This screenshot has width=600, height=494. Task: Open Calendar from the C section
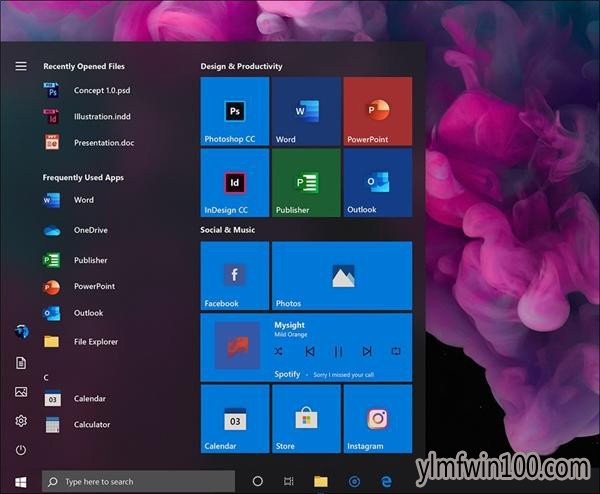coord(75,399)
